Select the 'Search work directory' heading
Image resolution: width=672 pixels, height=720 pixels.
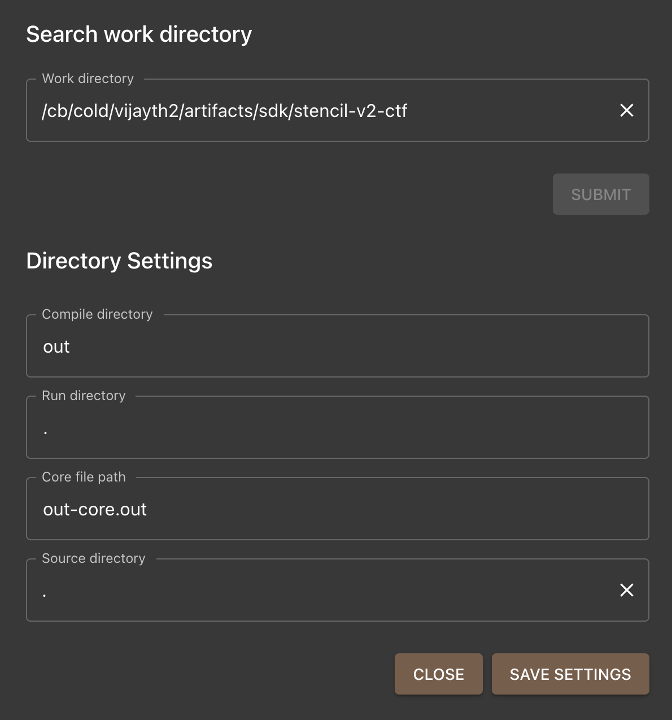139,34
